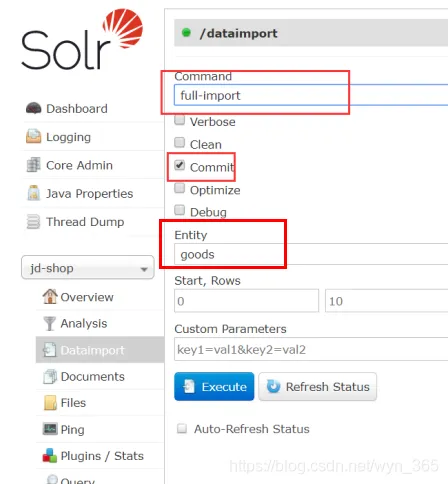This screenshot has height=484, width=448.
Task: Click the Custom Parameters label
Action: point(230,329)
